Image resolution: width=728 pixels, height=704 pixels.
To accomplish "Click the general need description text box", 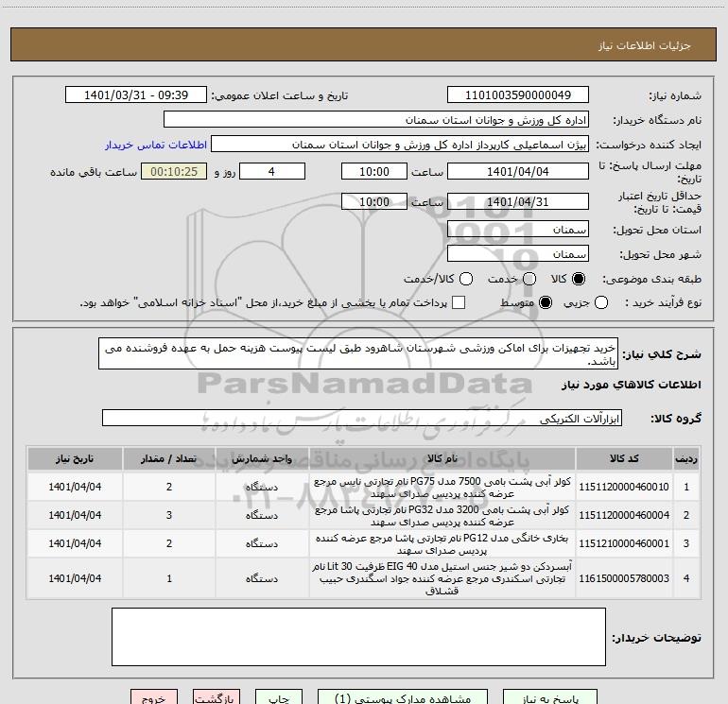I will (358, 353).
